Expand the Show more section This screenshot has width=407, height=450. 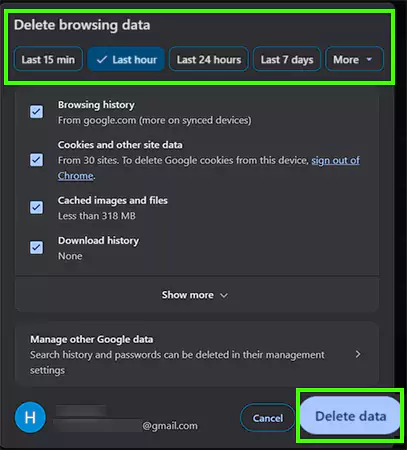click(197, 295)
